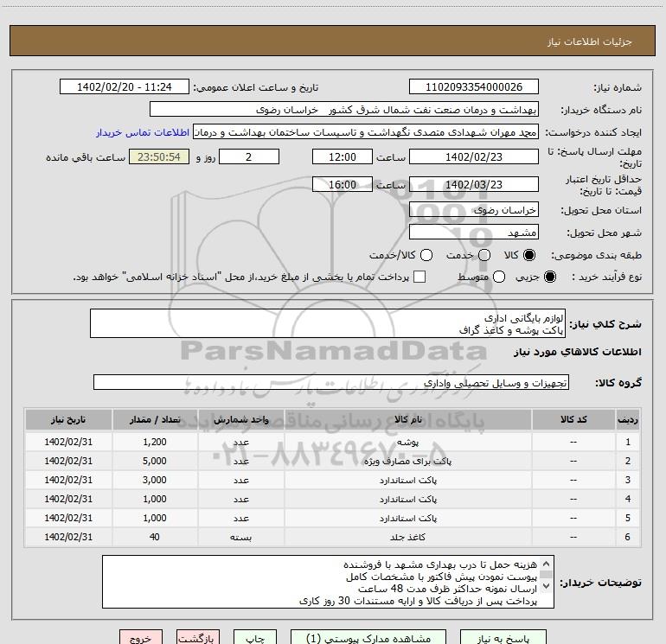
Task: Click quantity 1,200 in row 1
Action: pos(155,442)
